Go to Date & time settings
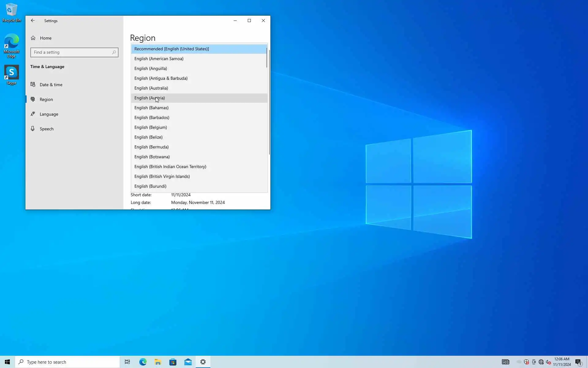The image size is (588, 368). coord(51,85)
